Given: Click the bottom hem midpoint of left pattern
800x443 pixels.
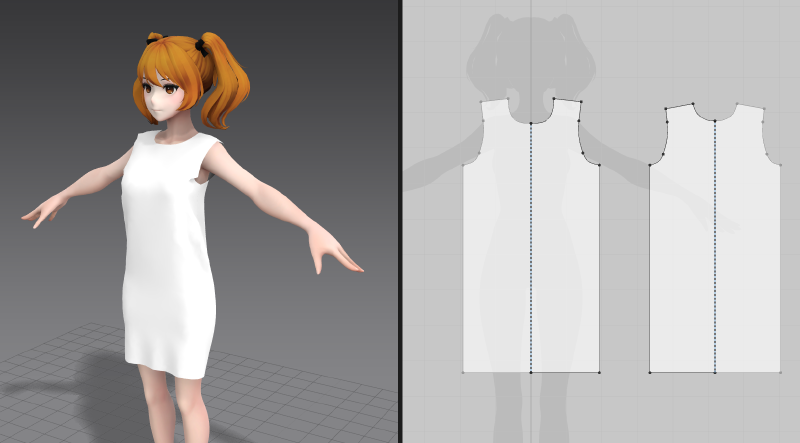Looking at the screenshot, I should pyautogui.click(x=530, y=372).
